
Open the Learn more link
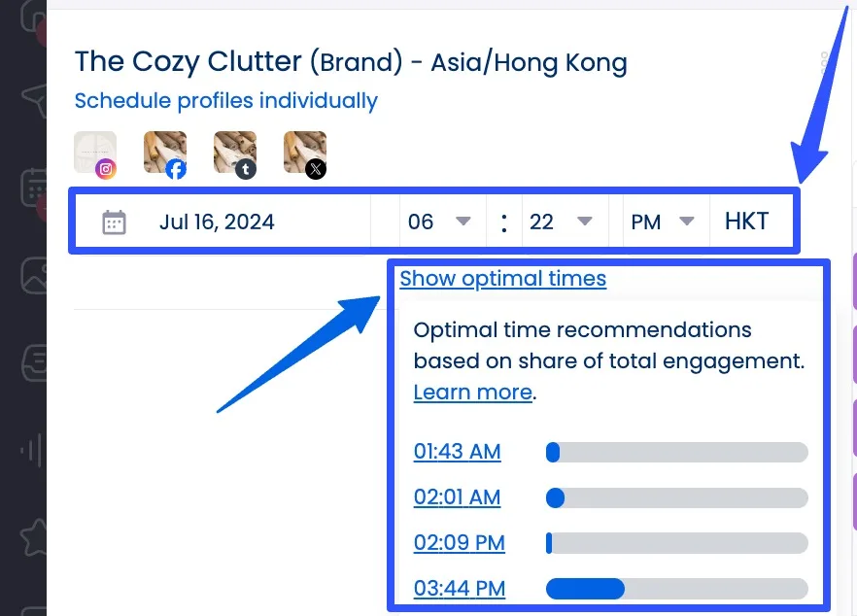[471, 392]
